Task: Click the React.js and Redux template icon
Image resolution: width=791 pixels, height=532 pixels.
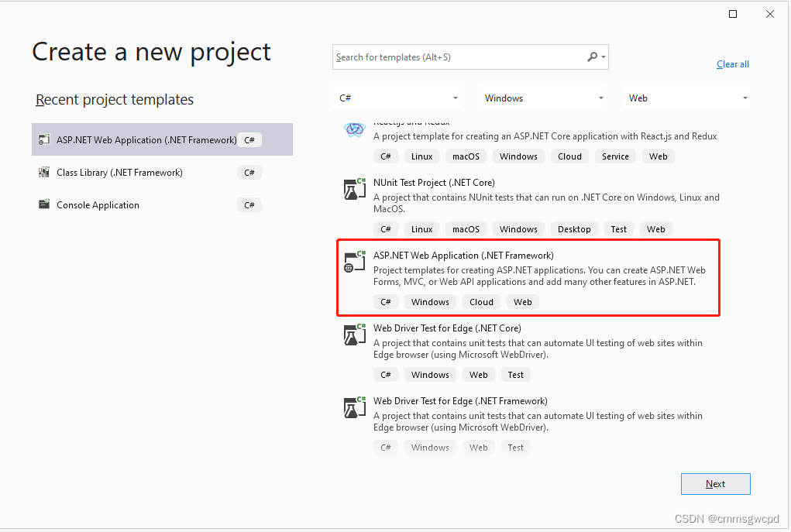Action: tap(354, 130)
